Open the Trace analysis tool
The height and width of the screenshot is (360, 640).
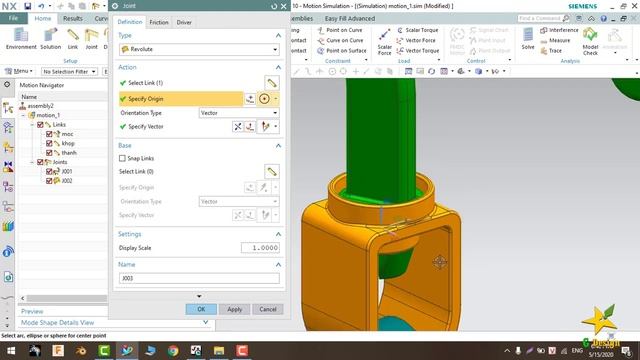[x=551, y=51]
